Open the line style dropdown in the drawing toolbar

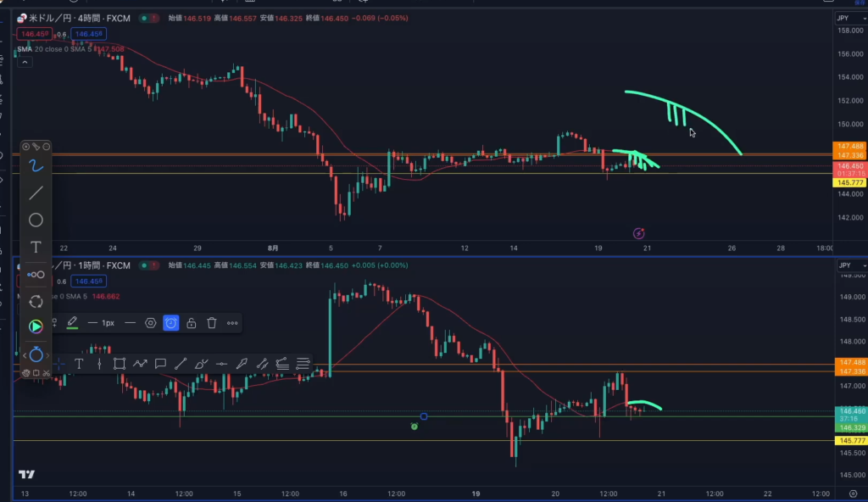(x=130, y=323)
